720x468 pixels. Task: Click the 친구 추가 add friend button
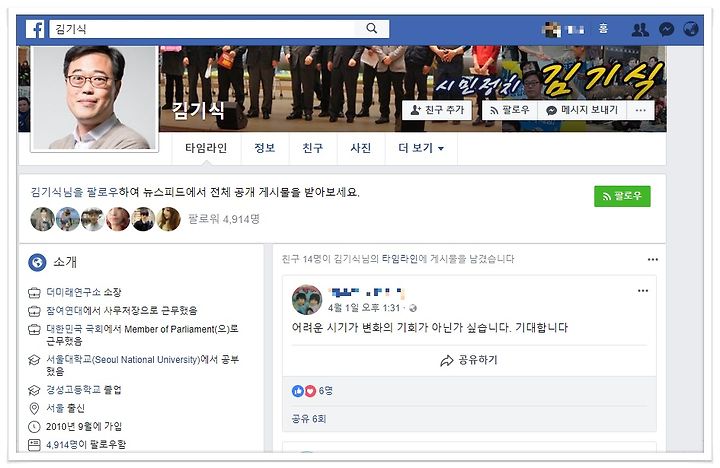pyautogui.click(x=437, y=110)
